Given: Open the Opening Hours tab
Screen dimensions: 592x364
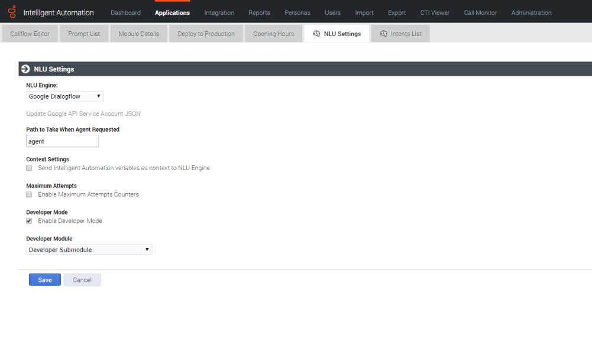Looking at the screenshot, I should point(273,34).
